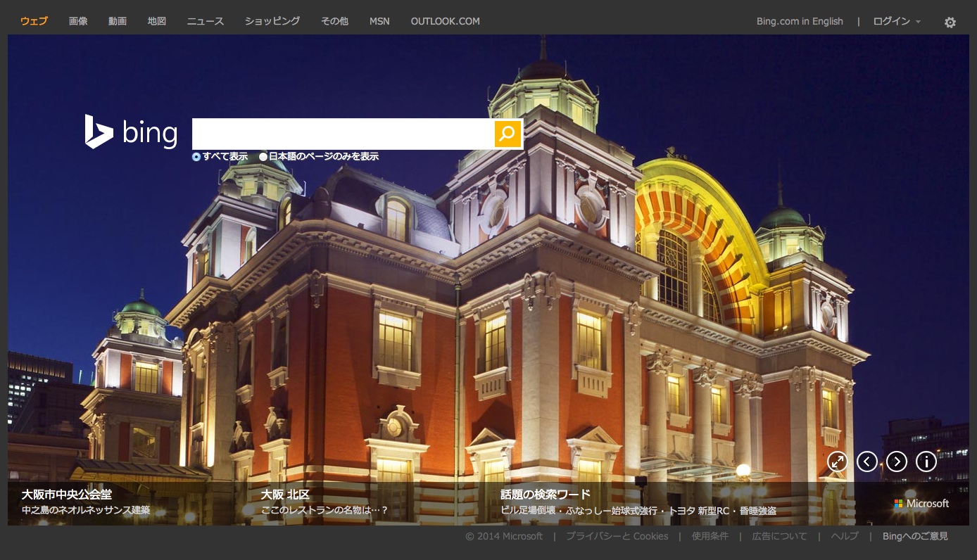The image size is (977, 560).
Task: Select 日本語のページのみを表示 radio option
Action: click(x=263, y=157)
